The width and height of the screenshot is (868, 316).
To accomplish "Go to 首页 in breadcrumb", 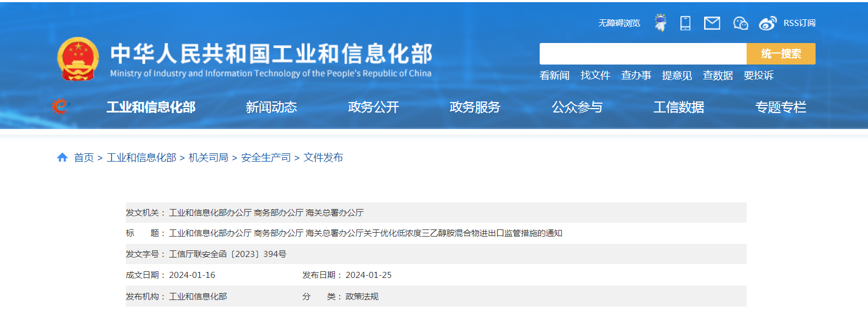I will (84, 158).
